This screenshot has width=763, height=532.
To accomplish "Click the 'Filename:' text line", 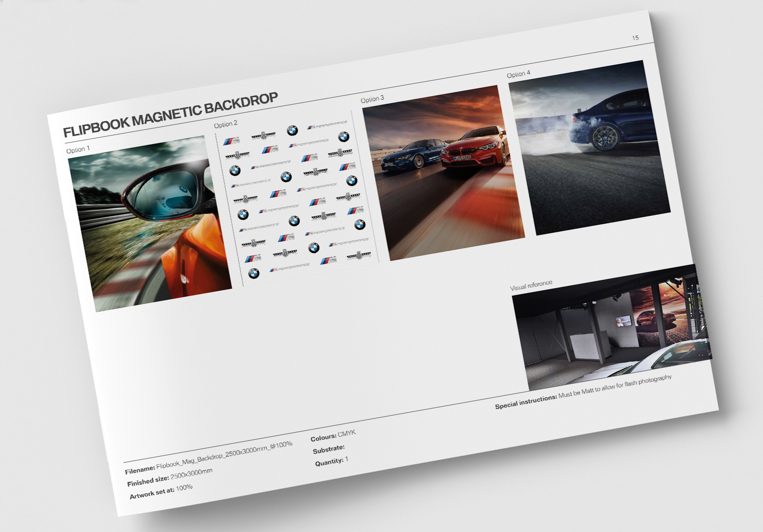I will (209, 457).
